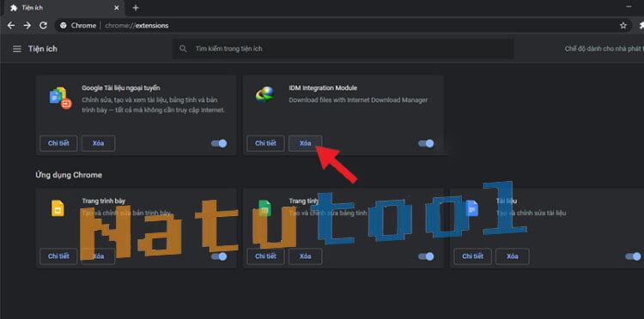Click the Google Tài liệu ngoại tuyến title
Viewport: 644px width, 319px height.
pos(121,87)
